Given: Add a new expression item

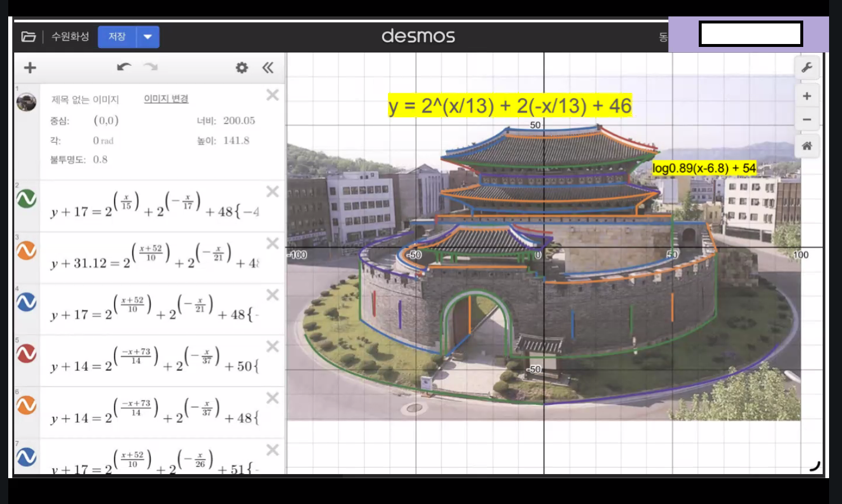Looking at the screenshot, I should (30, 67).
